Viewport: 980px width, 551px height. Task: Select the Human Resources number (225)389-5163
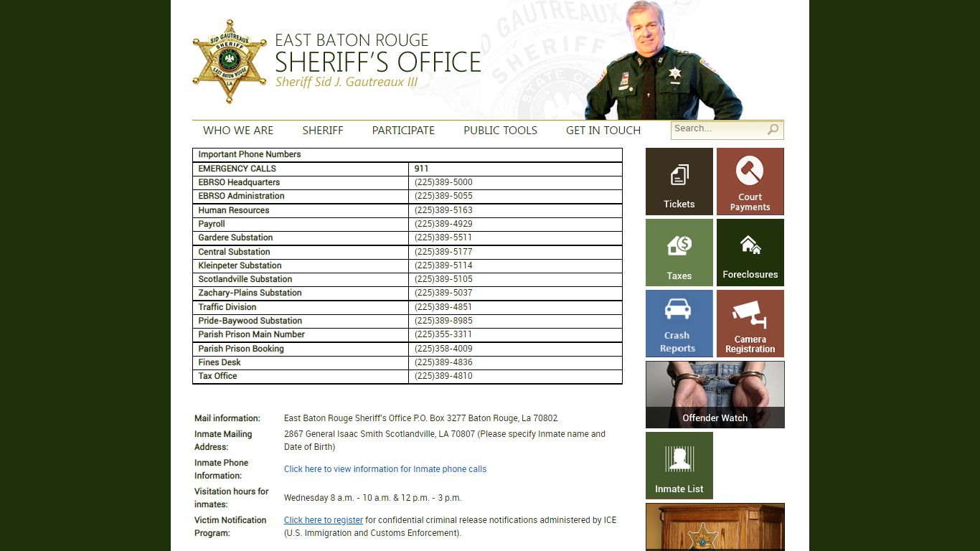(443, 210)
